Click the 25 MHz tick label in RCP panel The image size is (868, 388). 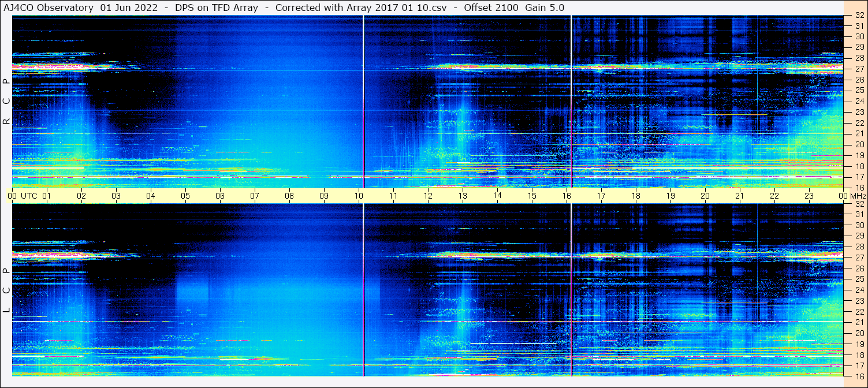coord(859,91)
